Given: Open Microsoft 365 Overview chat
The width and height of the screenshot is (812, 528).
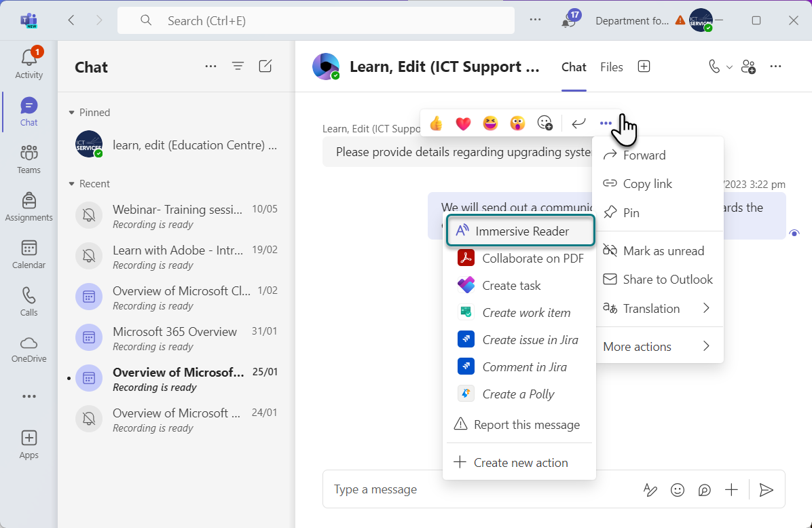Looking at the screenshot, I should coord(176,339).
